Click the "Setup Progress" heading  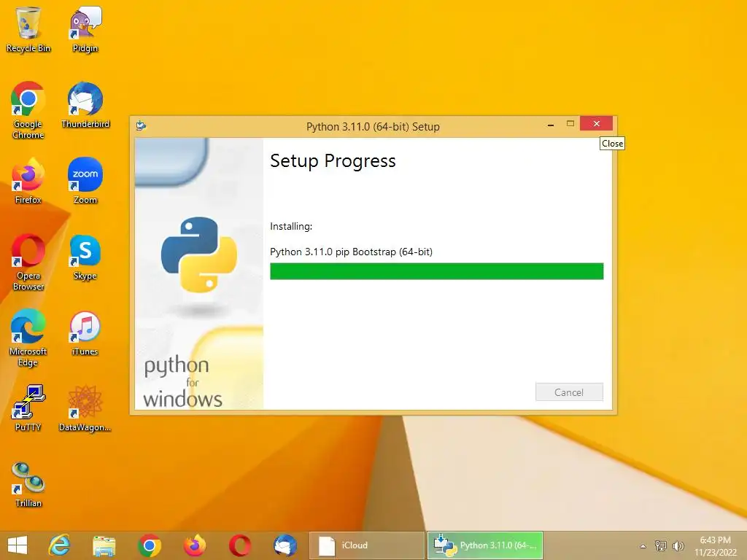coord(333,161)
